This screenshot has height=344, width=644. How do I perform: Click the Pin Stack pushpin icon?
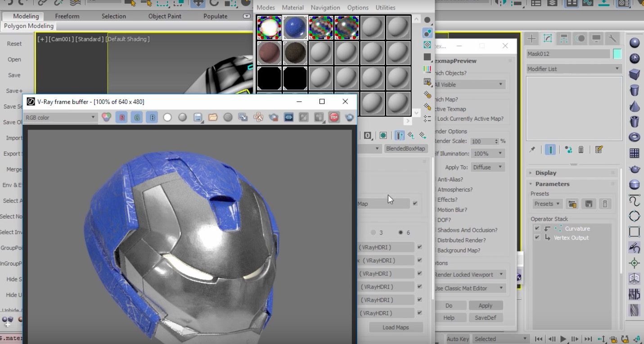click(x=532, y=150)
